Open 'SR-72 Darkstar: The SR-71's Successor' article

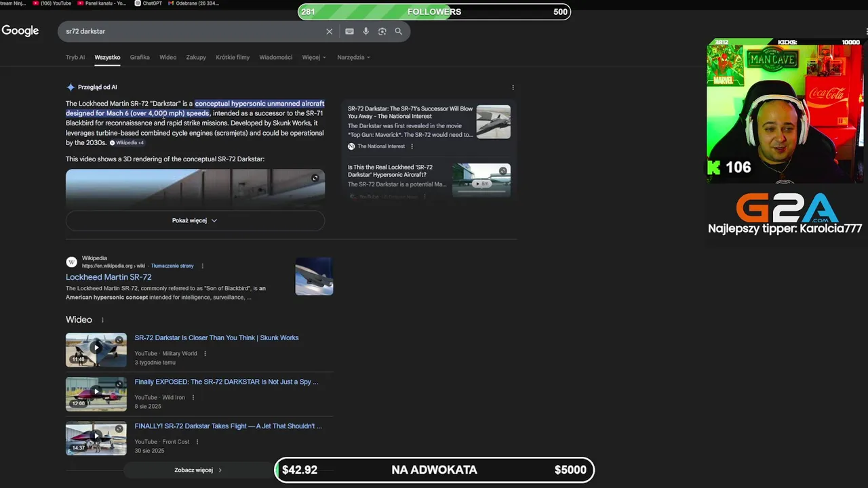[410, 113]
